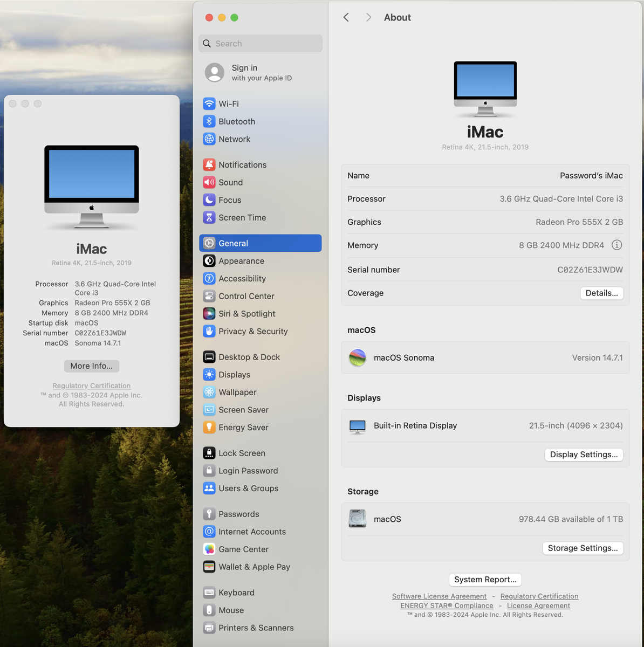Screen dimensions: 644x647
Task: Open the Sound speaker icon
Action: click(209, 182)
